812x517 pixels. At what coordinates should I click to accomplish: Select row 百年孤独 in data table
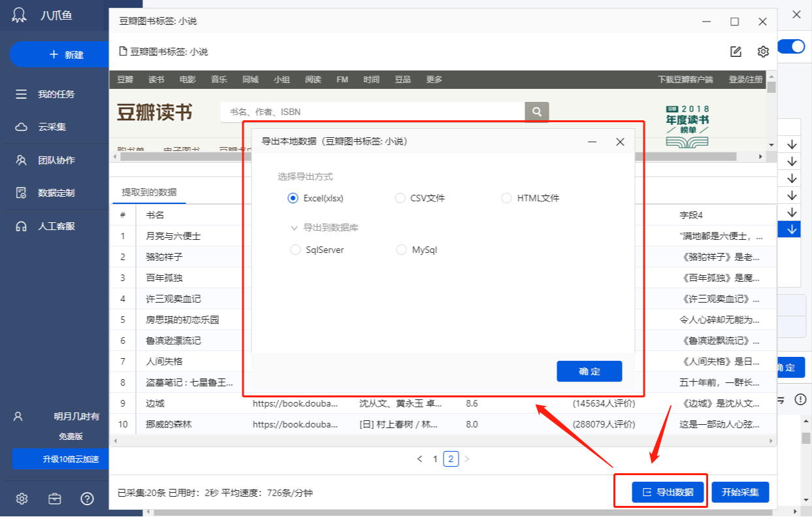[x=164, y=278]
